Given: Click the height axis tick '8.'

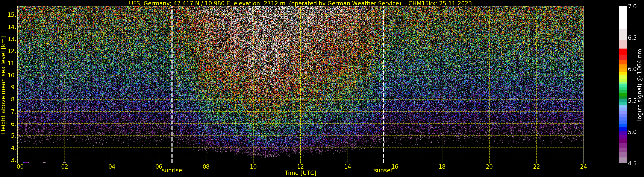Looking at the screenshot, I should pyautogui.click(x=13, y=100).
